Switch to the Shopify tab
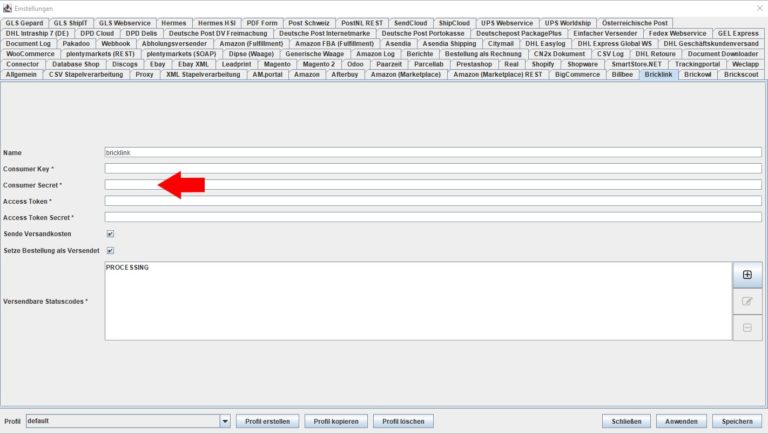This screenshot has width=768, height=434. coord(543,64)
